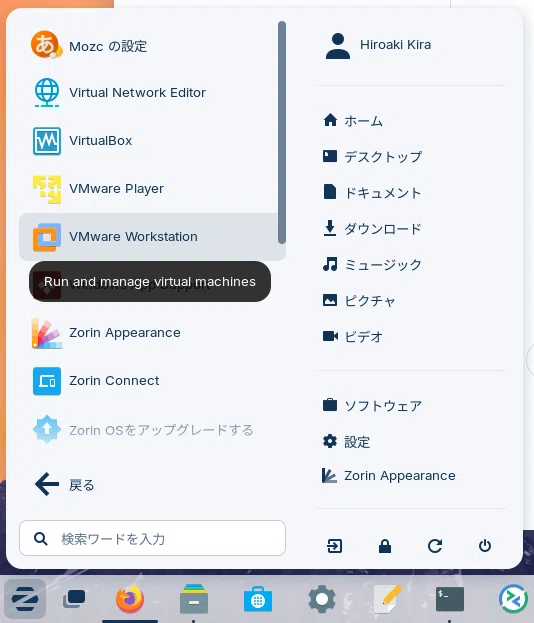Launch Virtual Network Editor globe icon
Viewport: 534px width, 623px height.
coord(47,93)
